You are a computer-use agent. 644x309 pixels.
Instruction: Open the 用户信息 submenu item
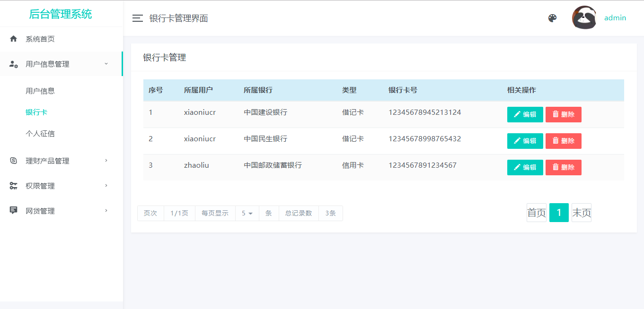point(40,91)
